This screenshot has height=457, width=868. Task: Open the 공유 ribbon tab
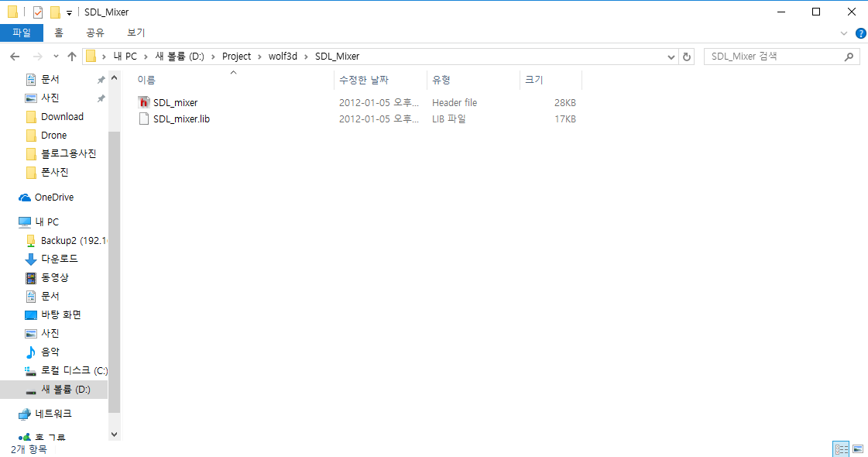95,33
